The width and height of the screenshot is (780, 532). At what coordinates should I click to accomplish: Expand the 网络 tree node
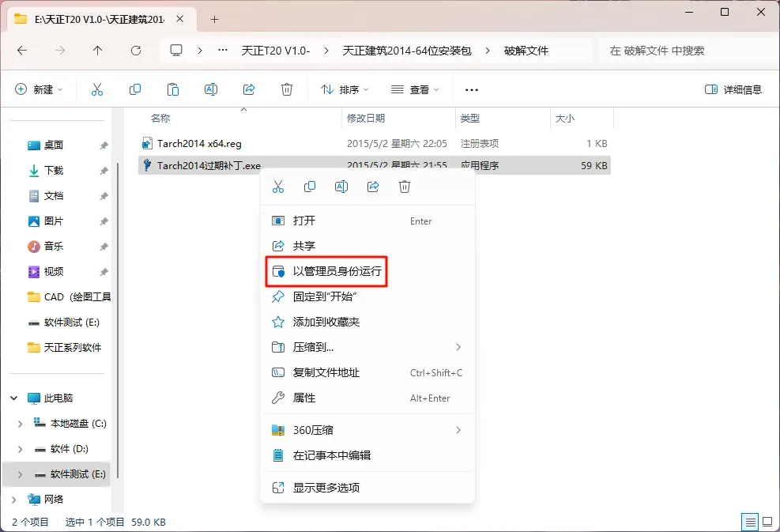coord(14,499)
